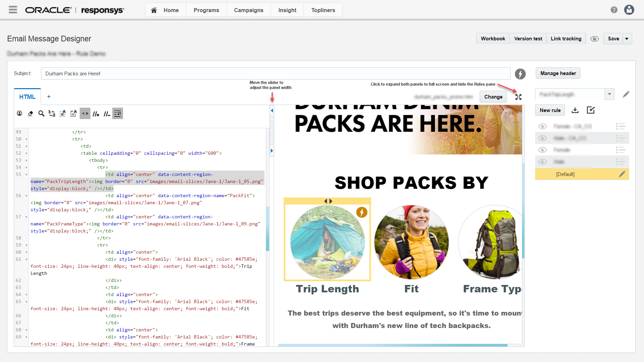Viewport: 644px width, 362px height.
Task: Switch to the HTML tab
Action: coord(27,97)
